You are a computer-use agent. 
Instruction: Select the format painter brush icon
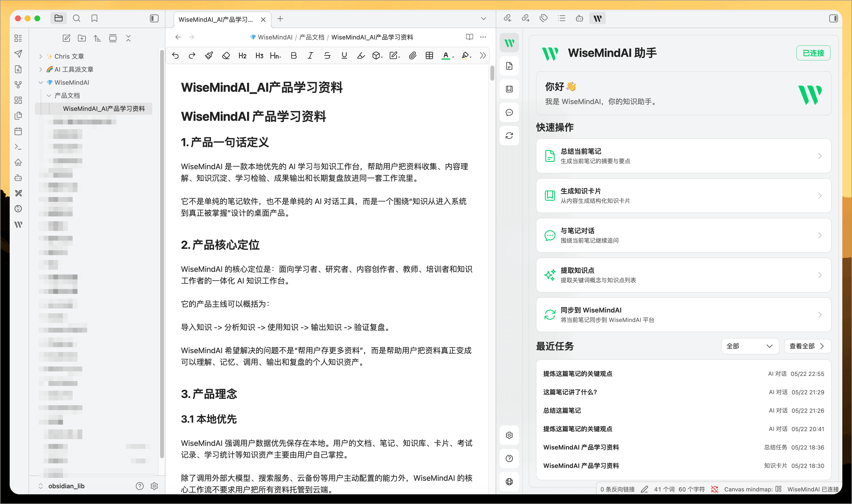click(x=209, y=55)
